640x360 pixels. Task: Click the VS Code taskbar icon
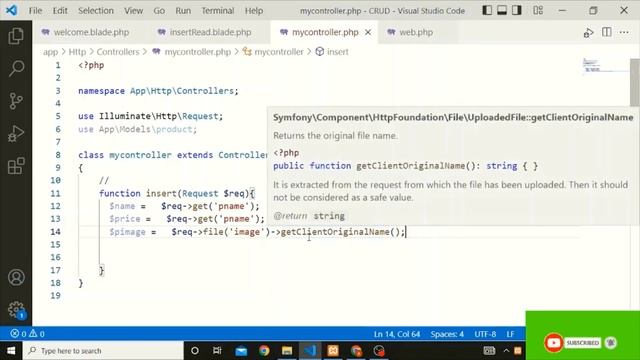pyautogui.click(x=310, y=351)
